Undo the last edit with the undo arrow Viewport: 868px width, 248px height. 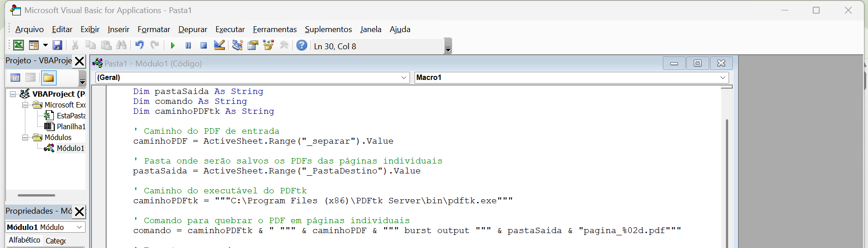(139, 45)
